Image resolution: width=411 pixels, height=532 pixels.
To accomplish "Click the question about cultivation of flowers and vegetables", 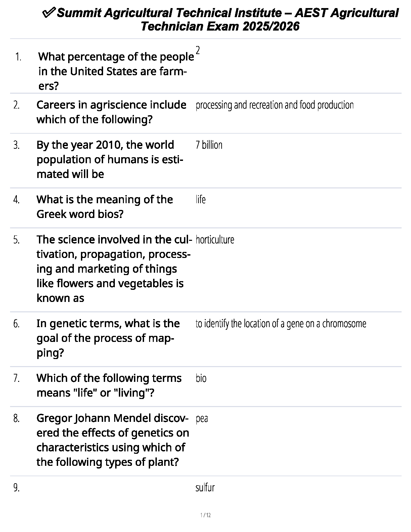I will tap(113, 269).
